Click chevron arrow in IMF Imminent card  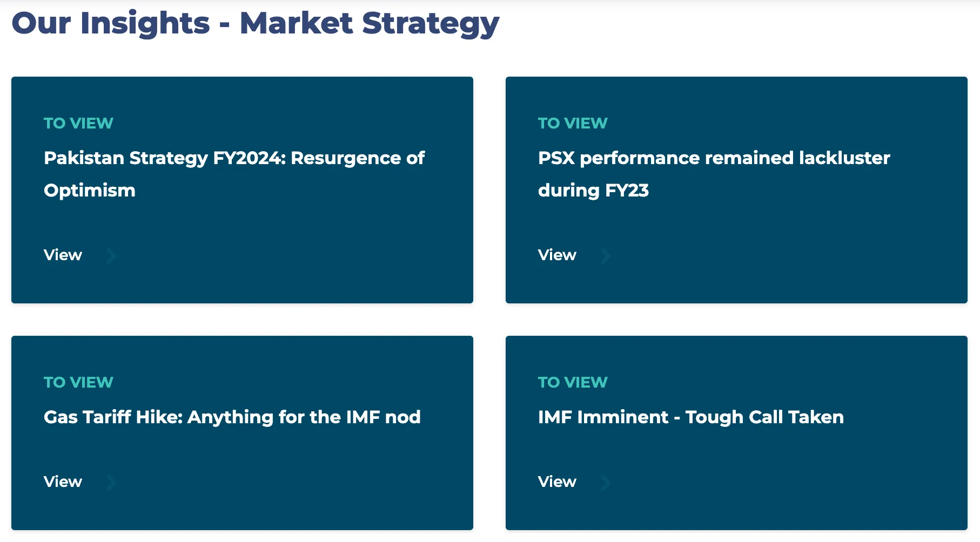point(606,482)
